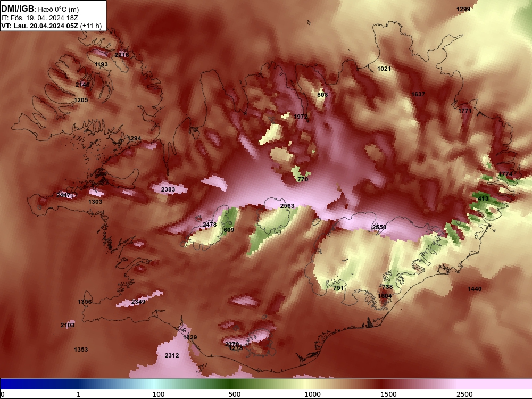Click the map value 413

pos(483,198)
